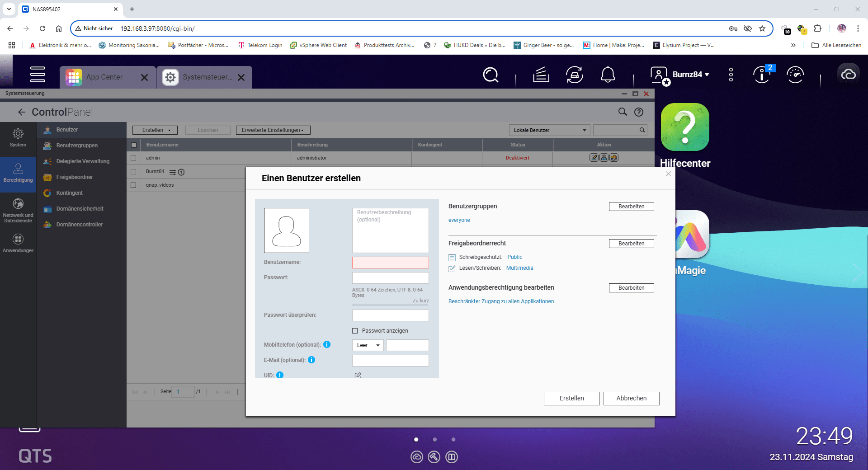Open Domänencontroller in the left menu
Screen dimensions: 868x470
(x=81, y=225)
